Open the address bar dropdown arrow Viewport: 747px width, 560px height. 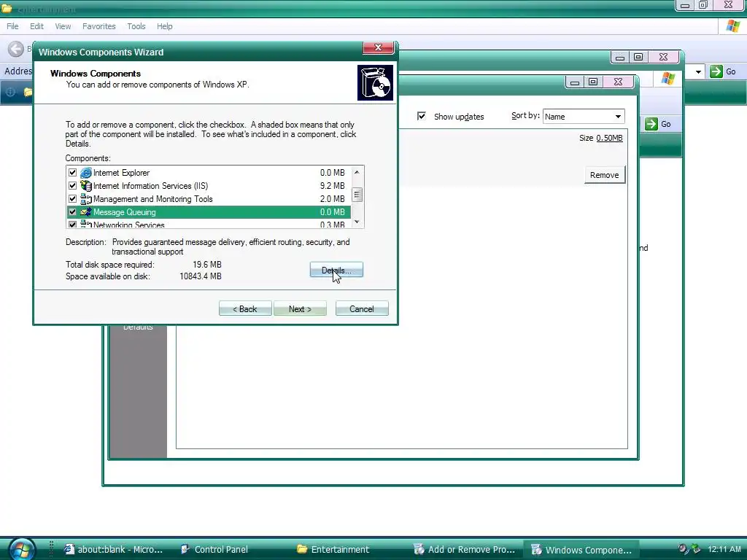pos(698,72)
